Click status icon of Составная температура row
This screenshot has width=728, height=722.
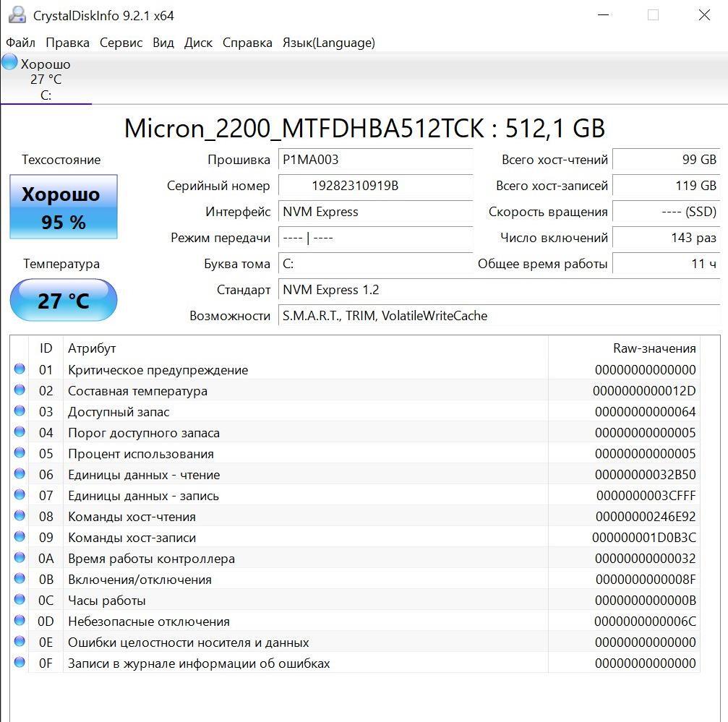click(x=20, y=390)
